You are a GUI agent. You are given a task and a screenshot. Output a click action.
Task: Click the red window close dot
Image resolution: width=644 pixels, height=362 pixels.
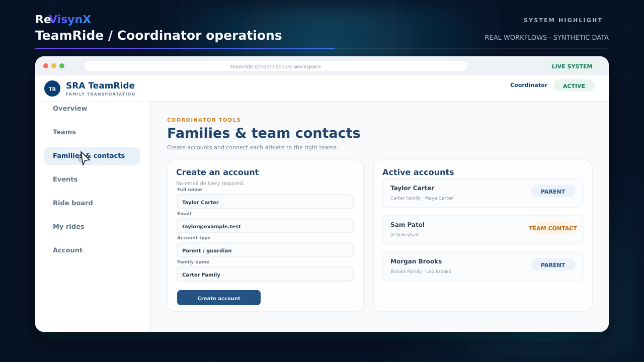46,66
